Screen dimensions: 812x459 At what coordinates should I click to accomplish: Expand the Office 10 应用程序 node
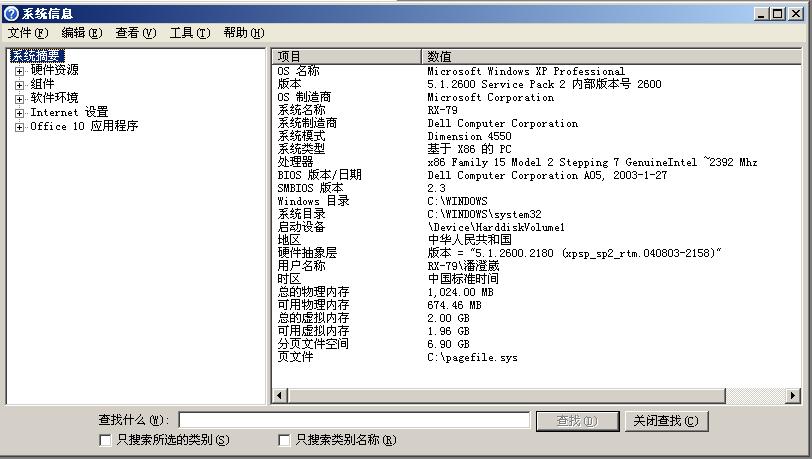pyautogui.click(x=19, y=127)
